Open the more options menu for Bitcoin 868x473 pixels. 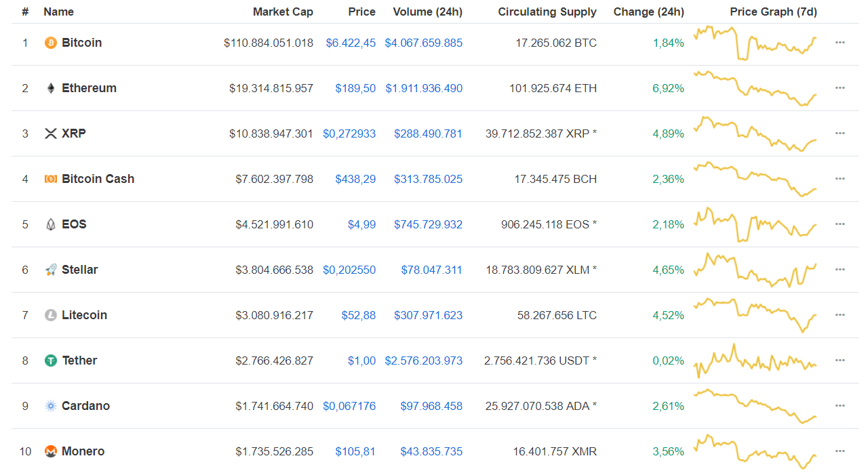840,42
